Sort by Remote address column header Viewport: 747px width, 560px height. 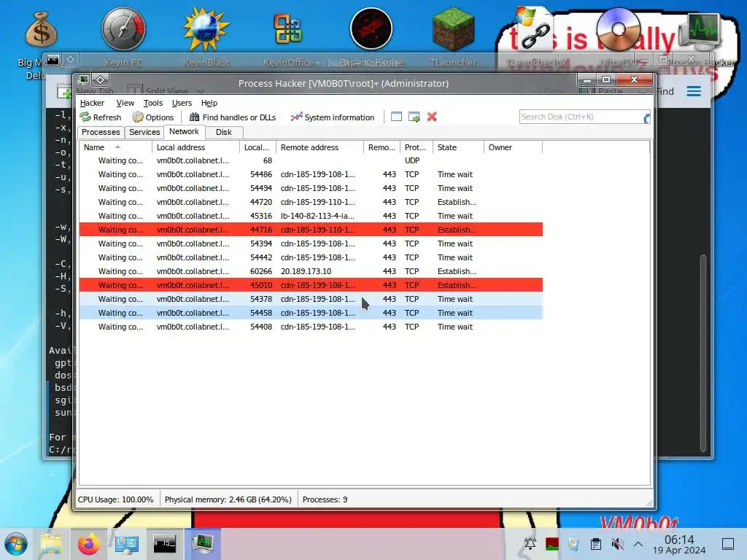tap(320, 147)
